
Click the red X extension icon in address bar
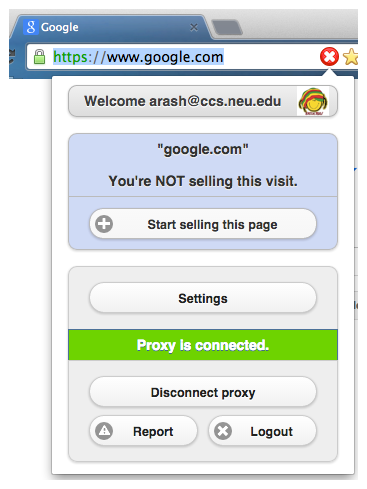329,57
